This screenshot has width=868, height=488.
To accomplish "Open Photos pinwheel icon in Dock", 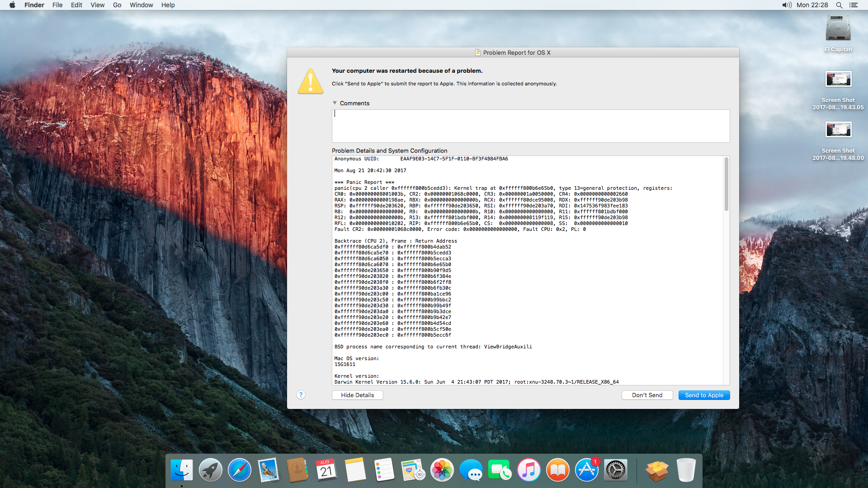I will click(442, 470).
